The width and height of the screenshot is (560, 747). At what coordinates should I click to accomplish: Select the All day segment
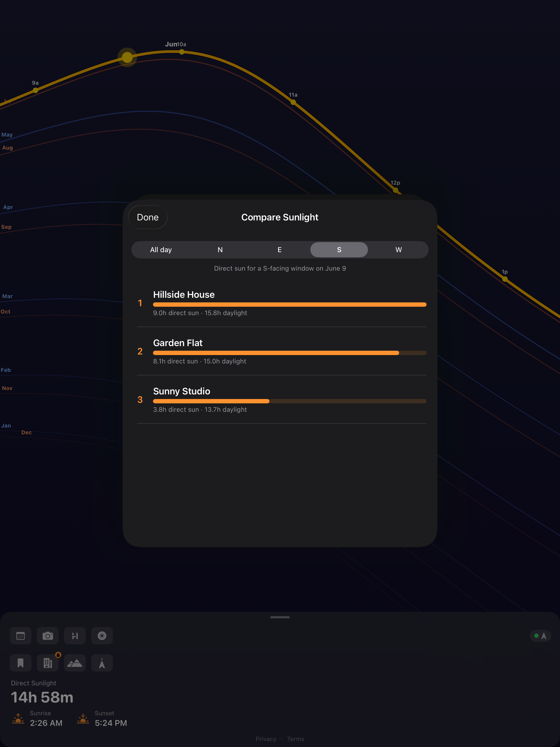[161, 249]
